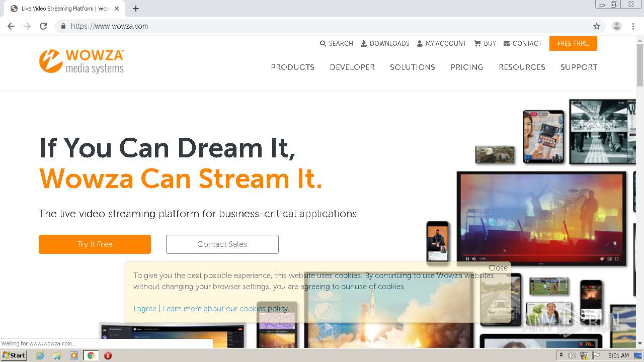Click the tray action center flag icon
This screenshot has width=644, height=362.
(596, 355)
